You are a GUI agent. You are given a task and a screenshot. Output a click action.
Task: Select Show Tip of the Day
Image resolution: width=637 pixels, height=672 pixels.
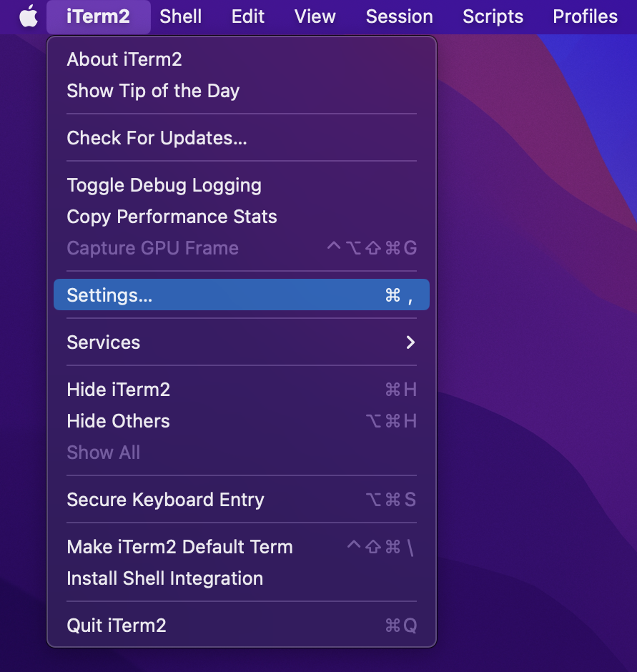242,91
